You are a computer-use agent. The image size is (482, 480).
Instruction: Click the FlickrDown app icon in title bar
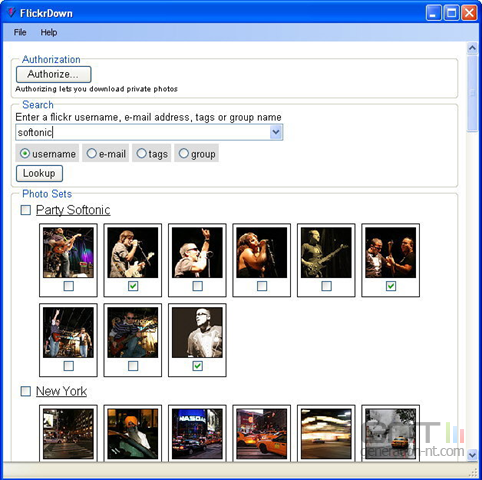11,13
